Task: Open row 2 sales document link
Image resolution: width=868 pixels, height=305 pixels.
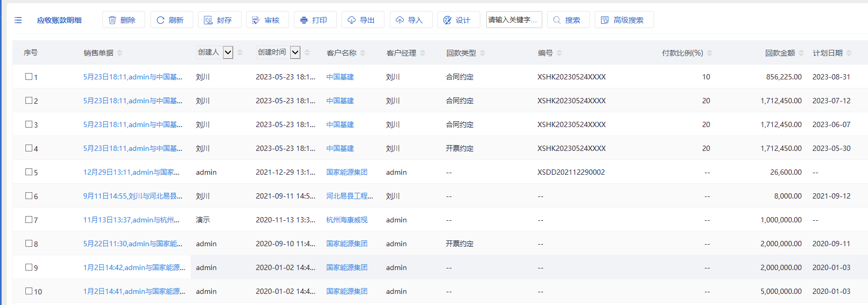Action: [x=133, y=101]
